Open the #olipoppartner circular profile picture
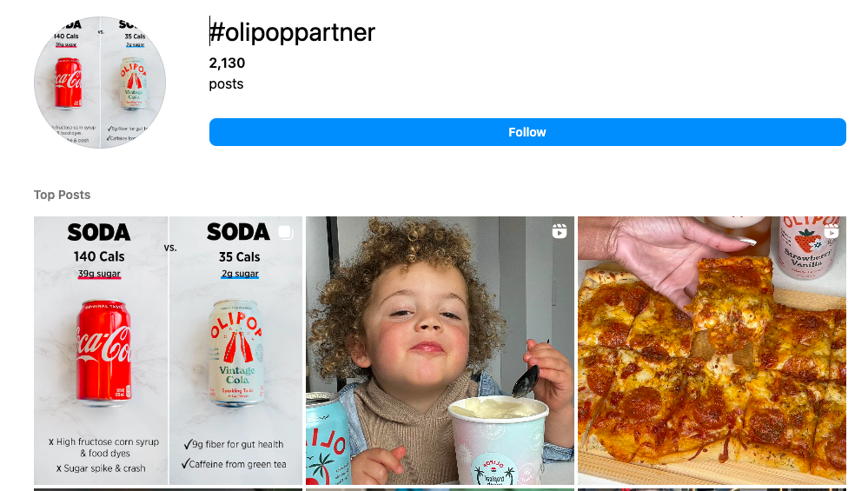 pos(100,83)
